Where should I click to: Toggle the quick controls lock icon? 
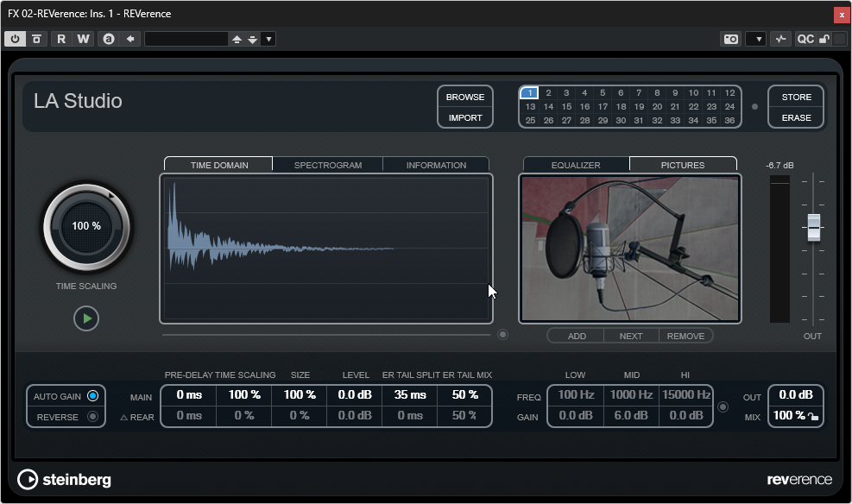coord(824,39)
